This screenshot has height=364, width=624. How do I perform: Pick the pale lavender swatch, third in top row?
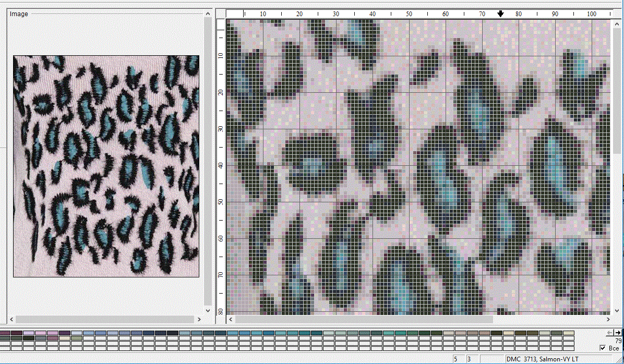[29, 333]
